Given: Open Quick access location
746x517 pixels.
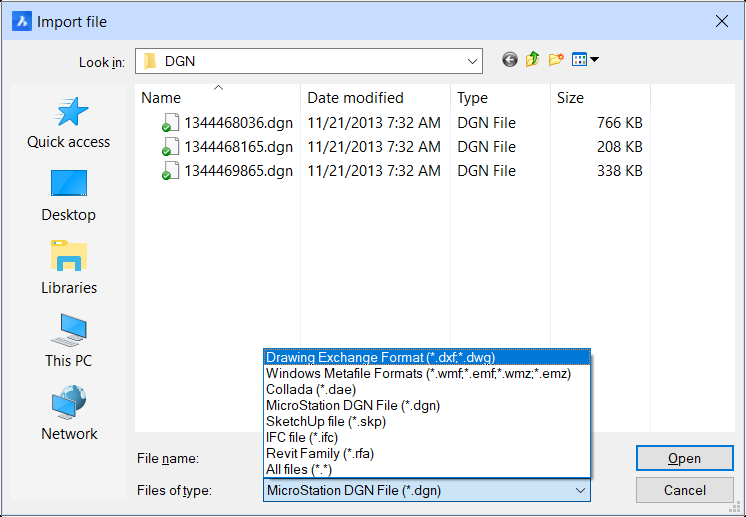Looking at the screenshot, I should click(68, 124).
